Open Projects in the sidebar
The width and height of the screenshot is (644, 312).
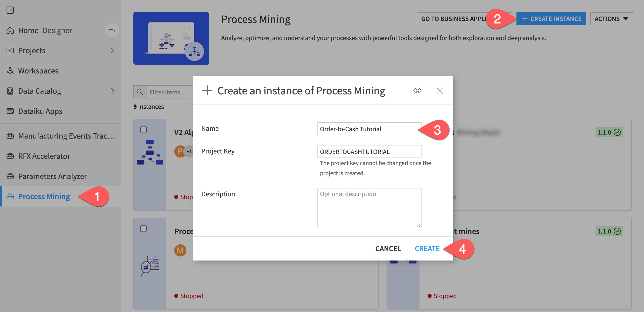pos(32,50)
